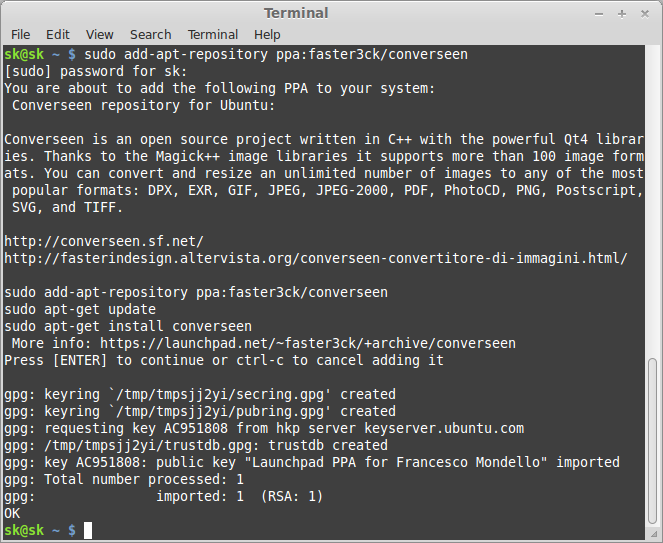This screenshot has height=543, width=663.
Task: Open the Help menu
Action: pyautogui.click(x=267, y=34)
